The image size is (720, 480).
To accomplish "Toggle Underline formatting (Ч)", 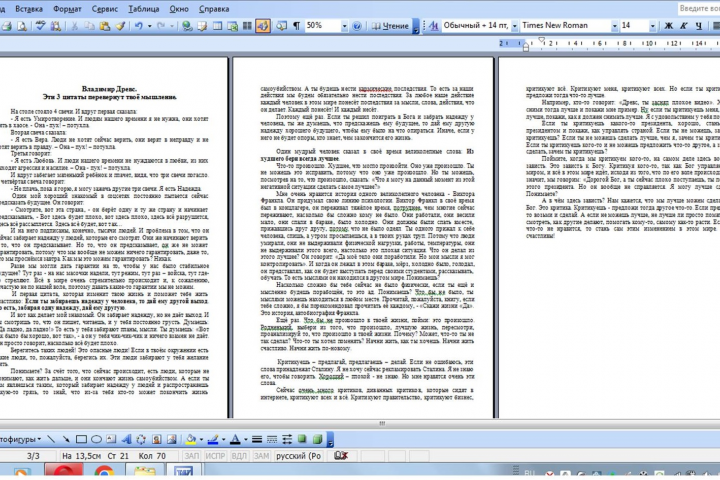I will click(699, 26).
